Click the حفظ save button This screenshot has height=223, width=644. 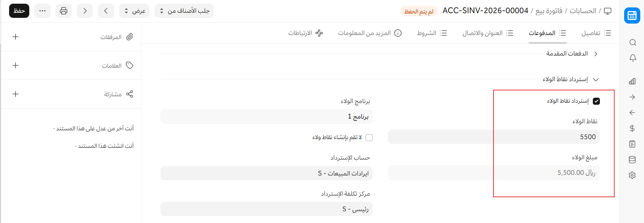pos(19,11)
